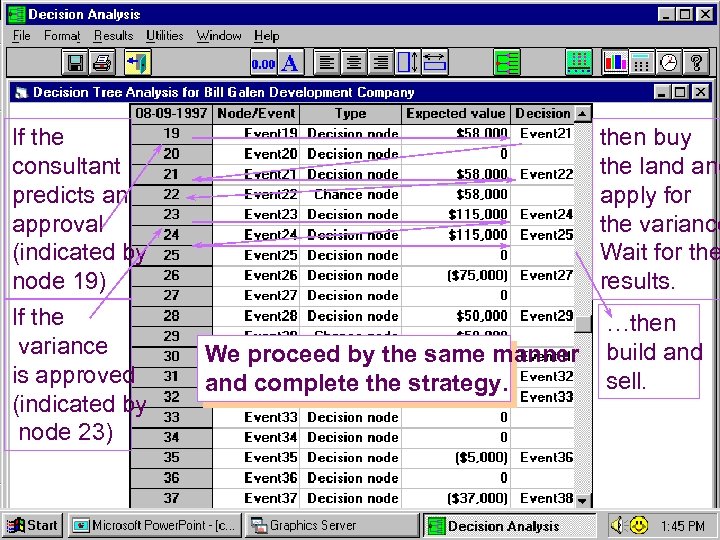Click the bar chart graph icon
Image resolution: width=720 pixels, height=540 pixels.
click(x=615, y=62)
